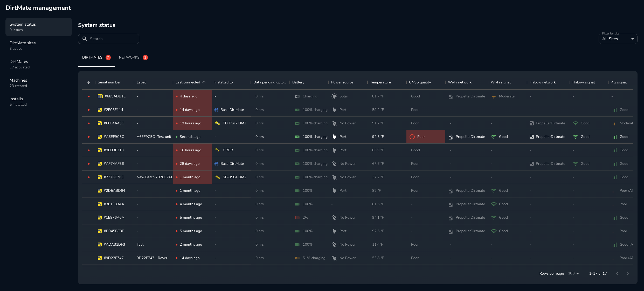Click the '28 days ago' last connected cell
644x291 pixels.
(192, 164)
